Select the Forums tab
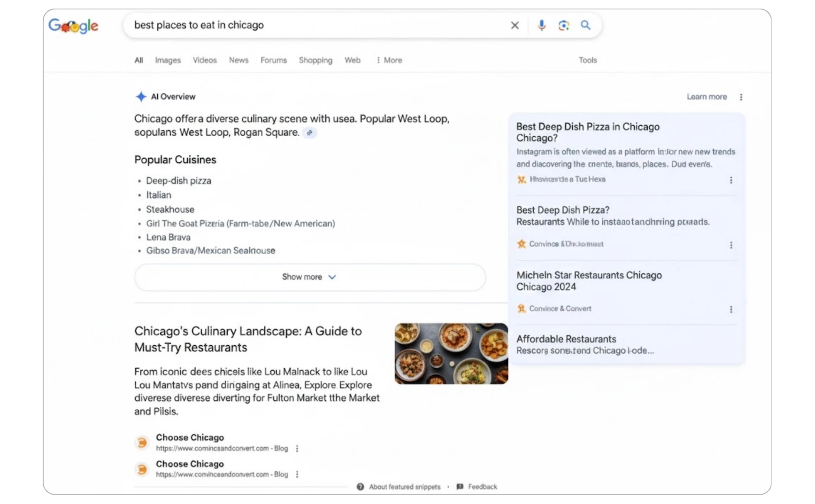 click(x=273, y=60)
